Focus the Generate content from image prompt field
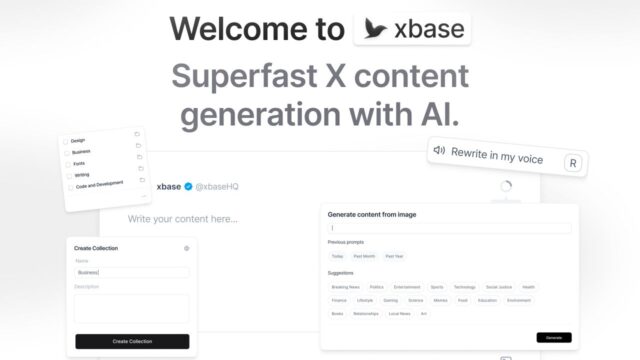The height and width of the screenshot is (360, 640). point(450,228)
